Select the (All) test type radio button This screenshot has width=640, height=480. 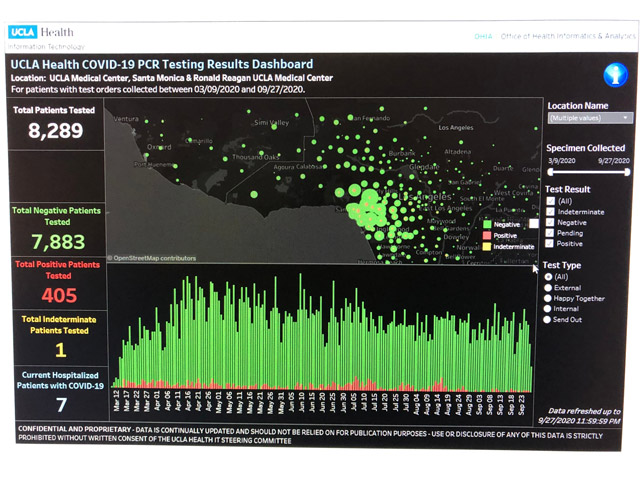coord(549,277)
